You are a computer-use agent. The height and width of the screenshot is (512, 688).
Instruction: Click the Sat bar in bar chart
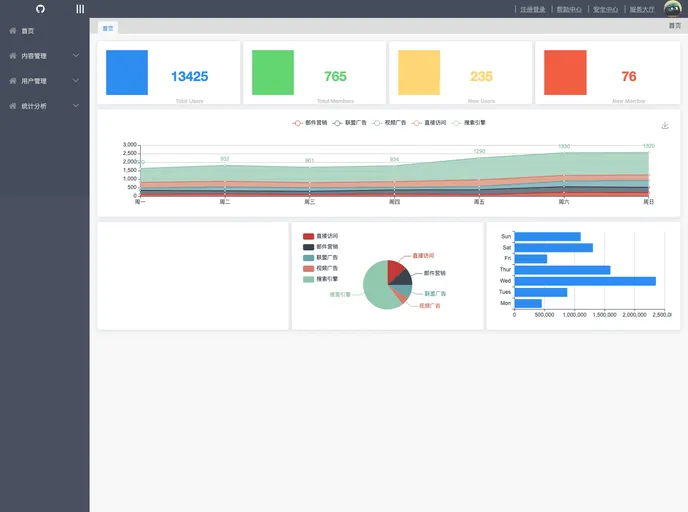point(553,247)
